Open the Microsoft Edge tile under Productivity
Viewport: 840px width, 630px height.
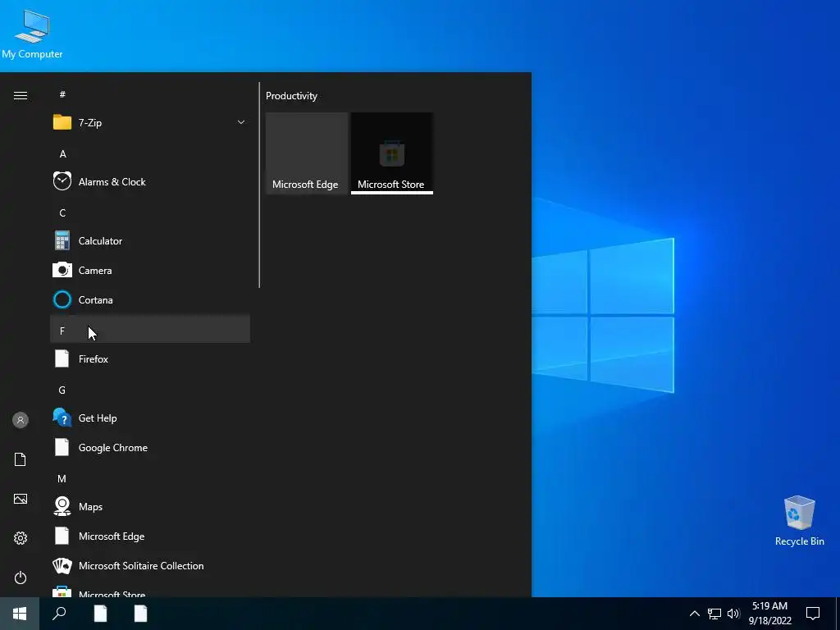[x=307, y=153]
